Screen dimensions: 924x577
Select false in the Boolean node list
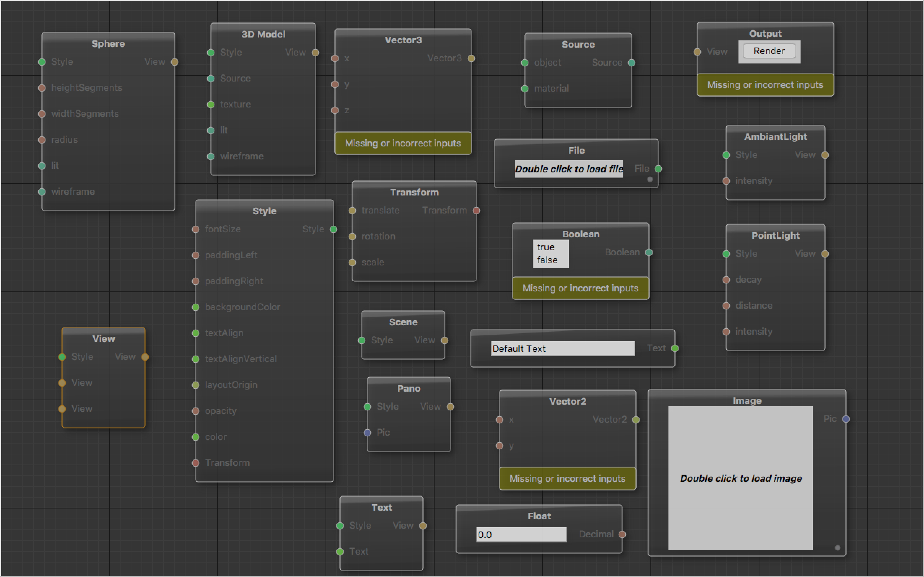(x=547, y=260)
